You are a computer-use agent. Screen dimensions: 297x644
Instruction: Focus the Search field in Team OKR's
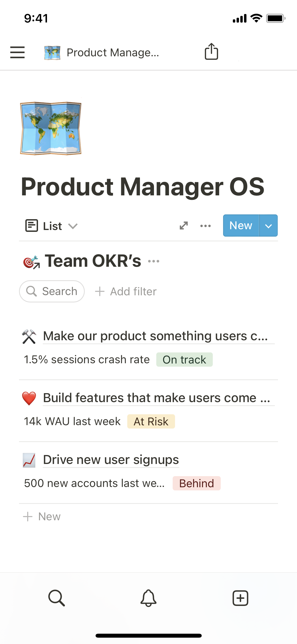coord(52,291)
